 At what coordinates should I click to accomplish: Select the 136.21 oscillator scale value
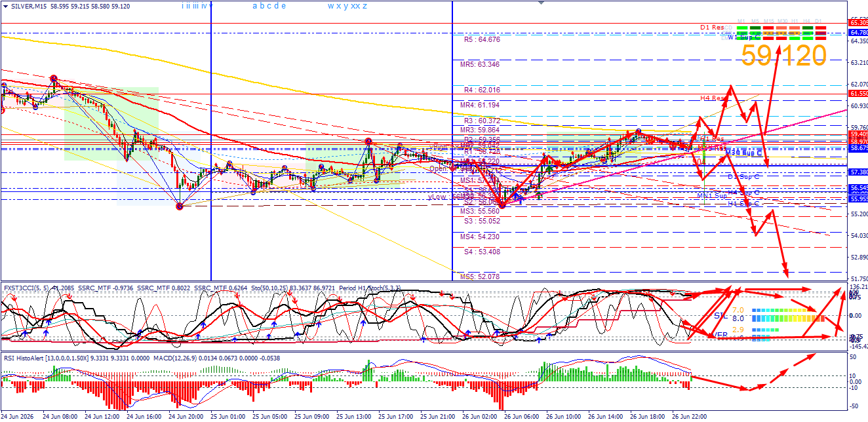[x=858, y=287]
